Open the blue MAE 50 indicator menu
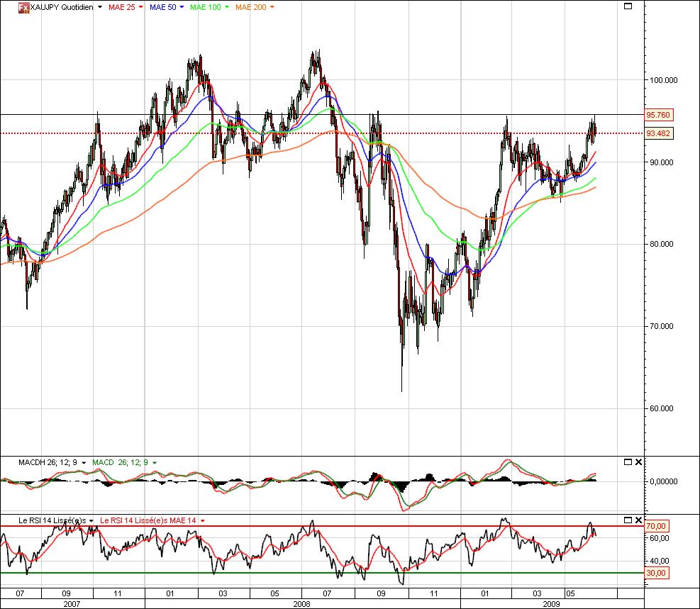 pos(182,7)
